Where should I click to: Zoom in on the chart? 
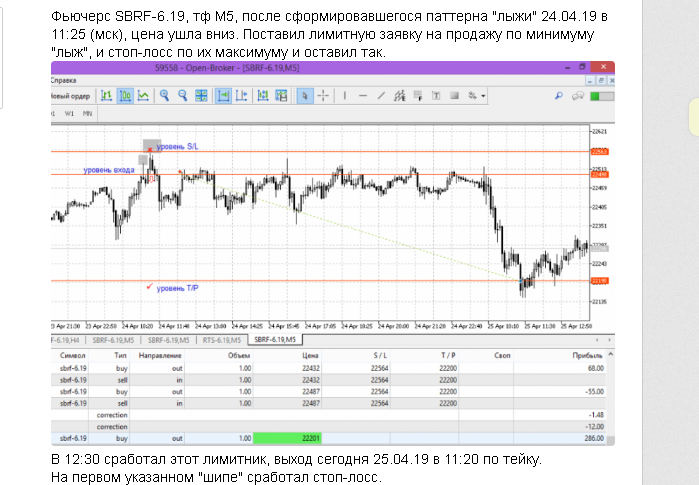[165, 96]
